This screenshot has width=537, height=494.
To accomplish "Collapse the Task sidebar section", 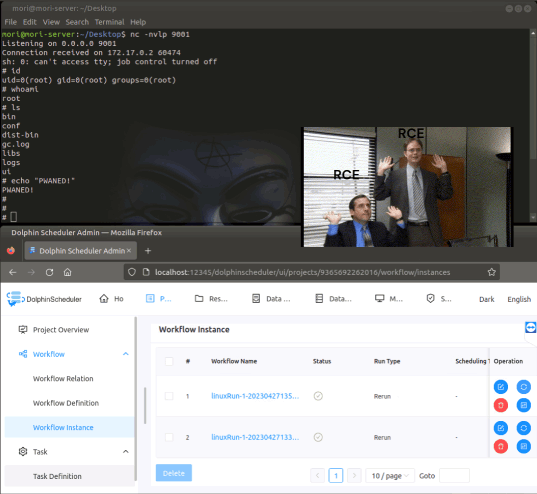I will coord(126,452).
